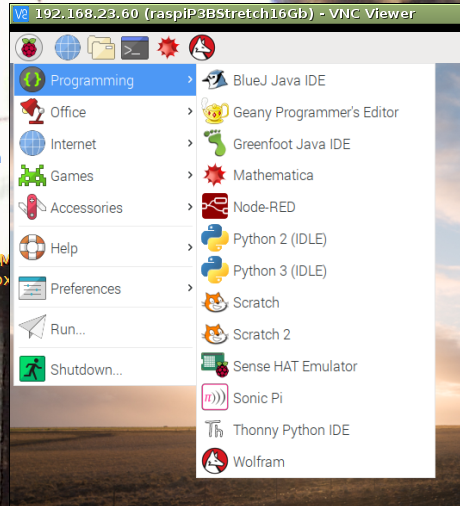
Task: Expand the Programming submenu arrow
Action: click(190, 80)
